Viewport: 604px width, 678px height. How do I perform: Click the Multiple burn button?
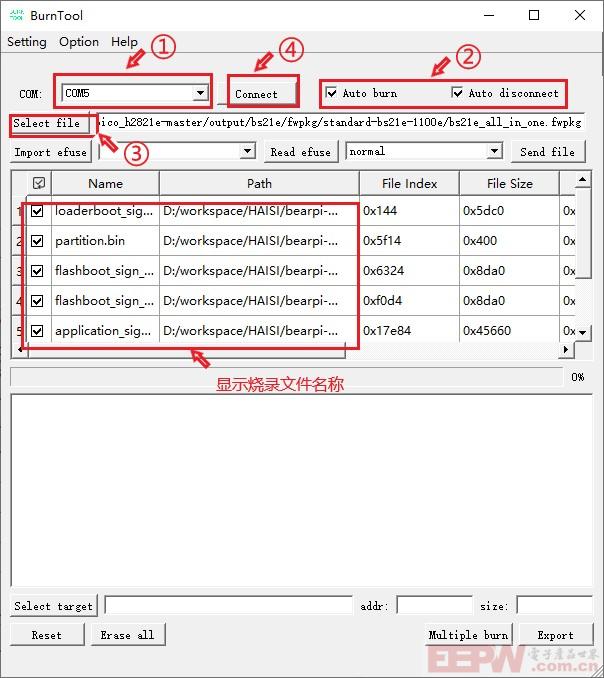469,635
